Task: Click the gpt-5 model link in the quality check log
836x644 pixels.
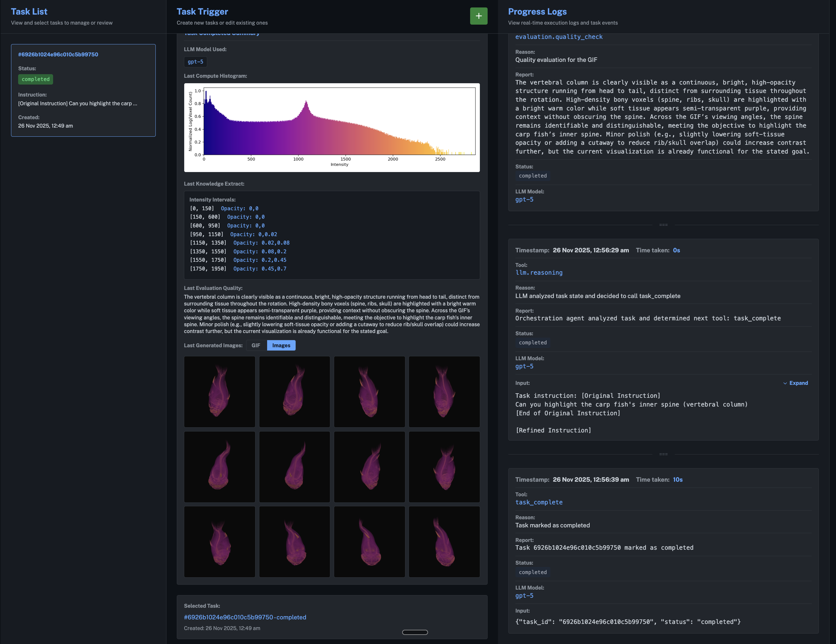Action: [x=525, y=199]
